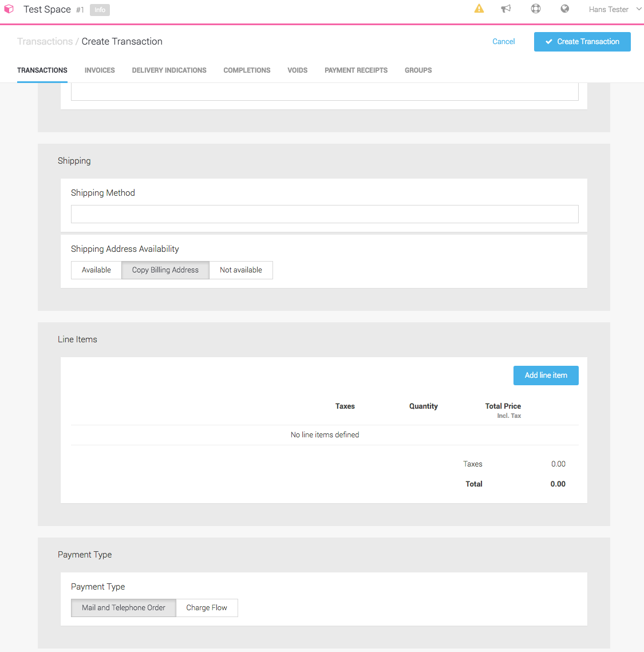644x652 pixels.
Task: Click the Create Transaction button
Action: click(582, 42)
